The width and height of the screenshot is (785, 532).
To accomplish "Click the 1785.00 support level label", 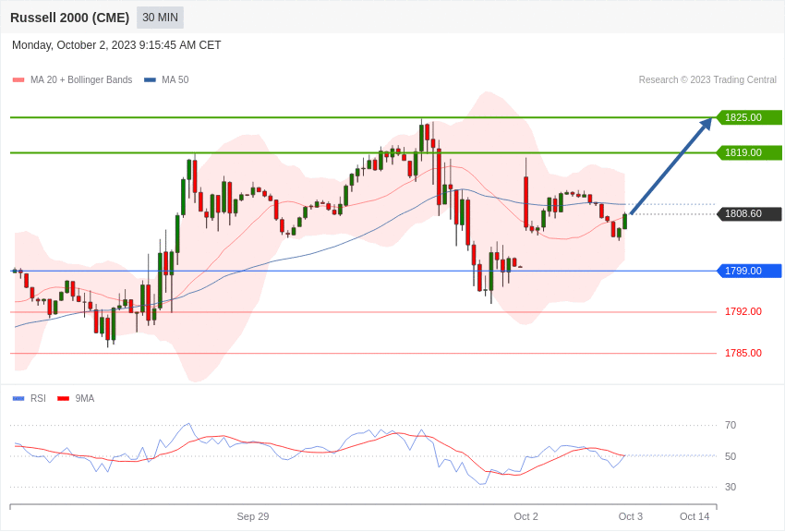I will point(743,353).
